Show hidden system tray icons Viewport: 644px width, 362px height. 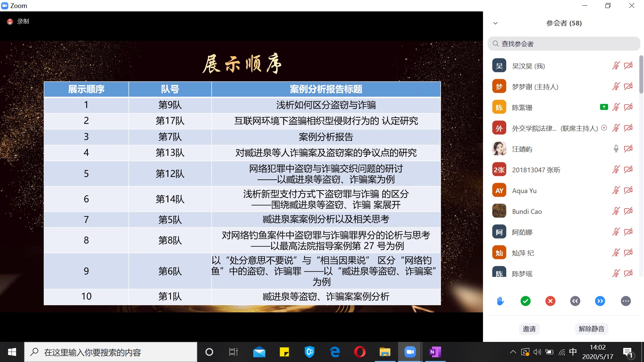(513, 352)
